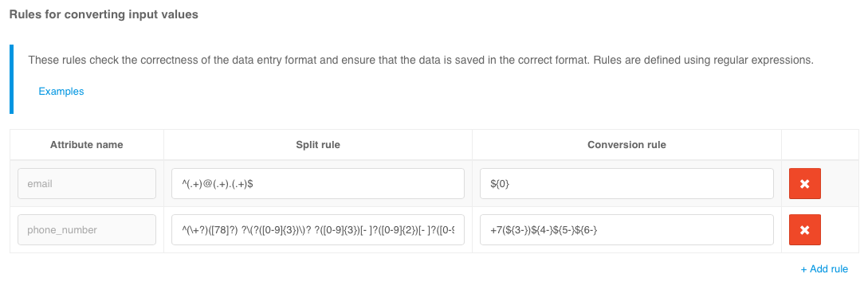The height and width of the screenshot is (305, 868).
Task: Click the plus sign before Add rule
Action: pyautogui.click(x=803, y=269)
